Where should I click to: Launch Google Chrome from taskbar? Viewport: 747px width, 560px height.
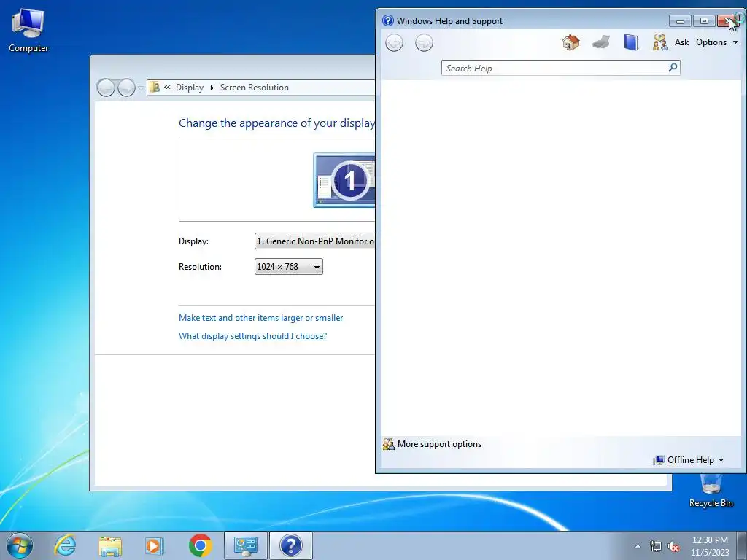pyautogui.click(x=200, y=545)
